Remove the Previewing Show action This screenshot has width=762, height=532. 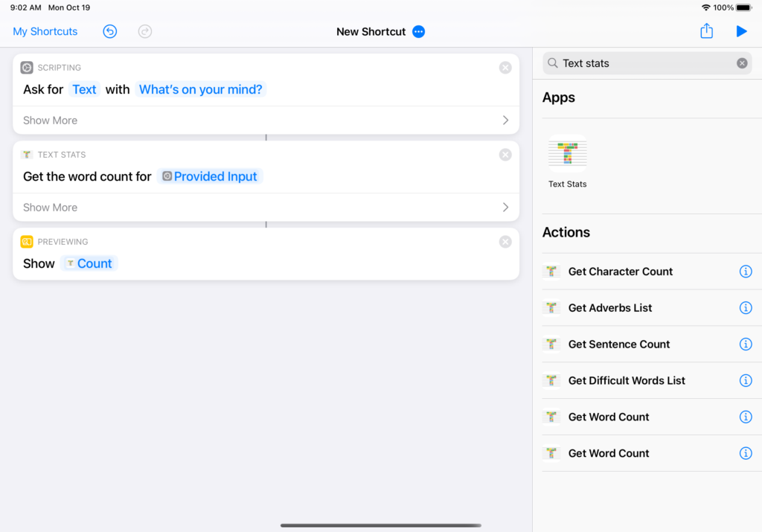505,242
